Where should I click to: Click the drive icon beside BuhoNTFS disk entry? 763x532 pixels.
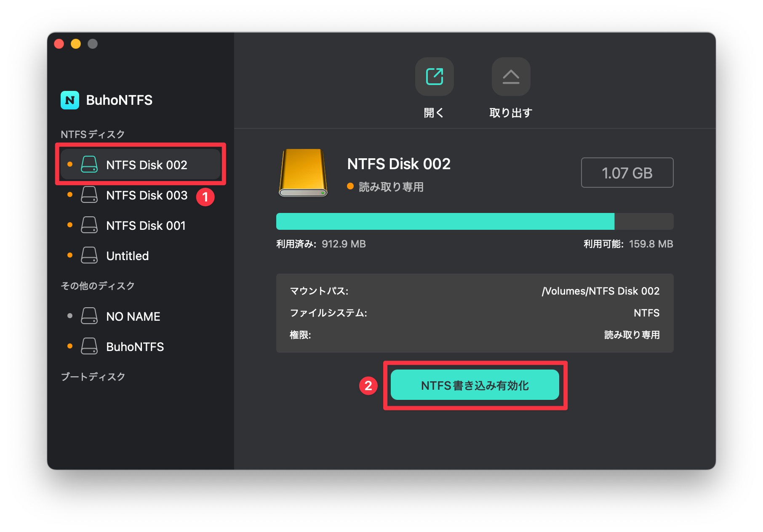pyautogui.click(x=89, y=346)
